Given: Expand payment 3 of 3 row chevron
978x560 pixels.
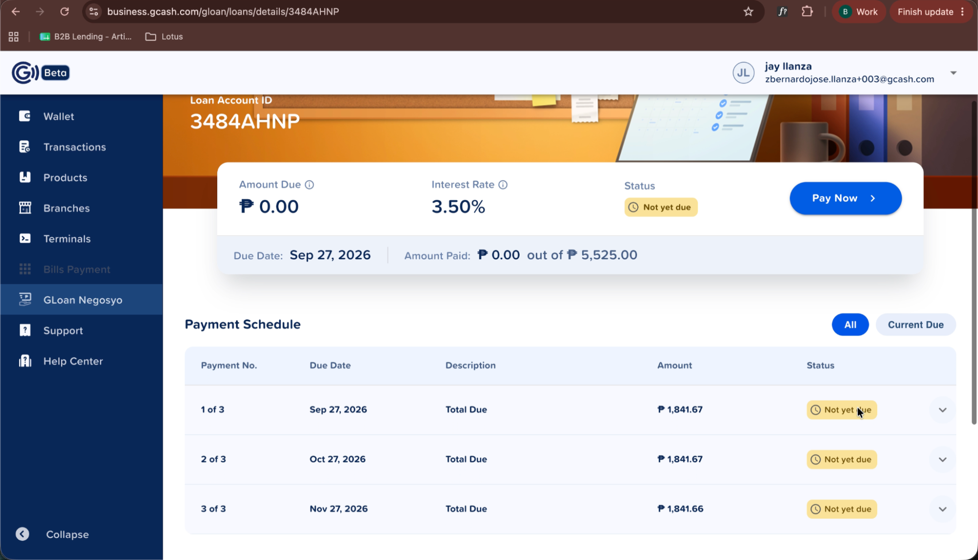Looking at the screenshot, I should pyautogui.click(x=942, y=509).
